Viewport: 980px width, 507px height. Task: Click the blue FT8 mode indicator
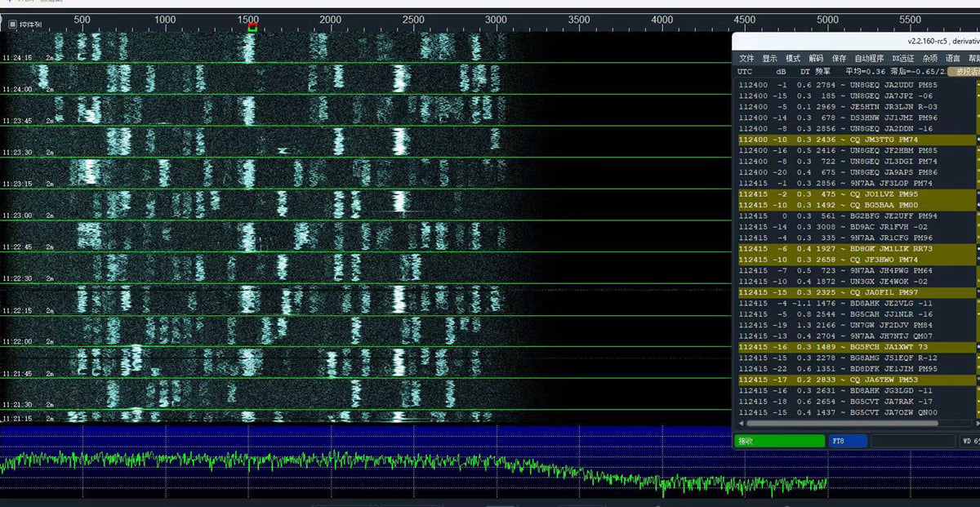tap(848, 441)
